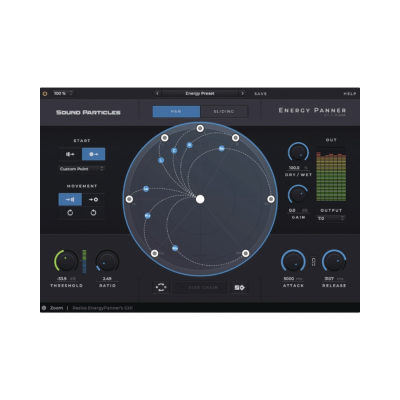Click the SAVE preset button
Viewport: 400px width, 400px height.
260,94
